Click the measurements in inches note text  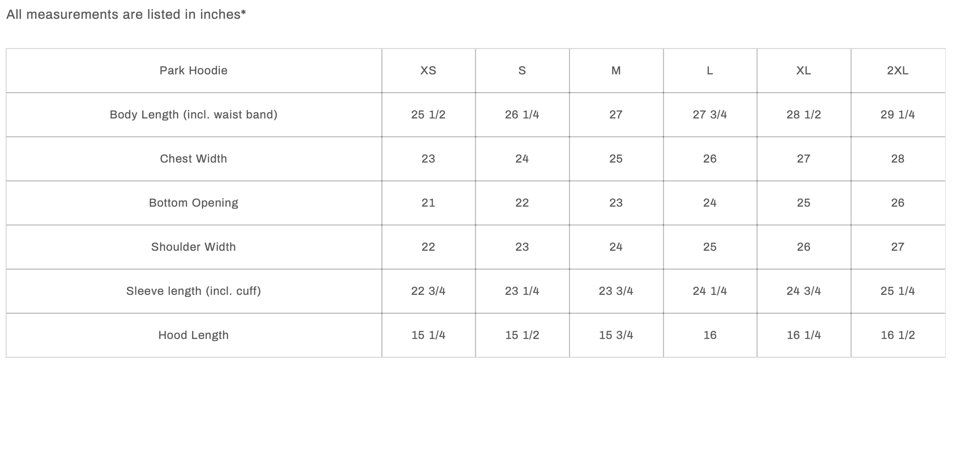(x=126, y=15)
